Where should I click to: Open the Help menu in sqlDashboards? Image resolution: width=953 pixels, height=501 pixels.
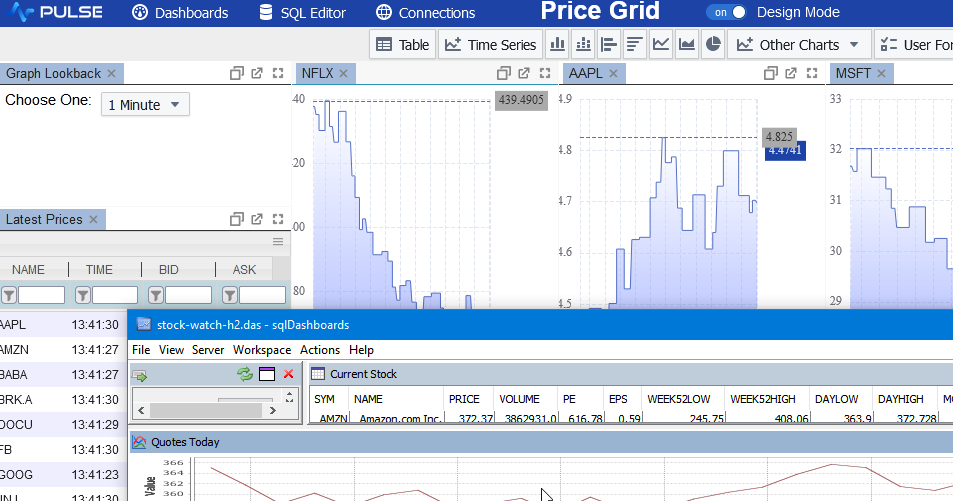click(x=361, y=350)
